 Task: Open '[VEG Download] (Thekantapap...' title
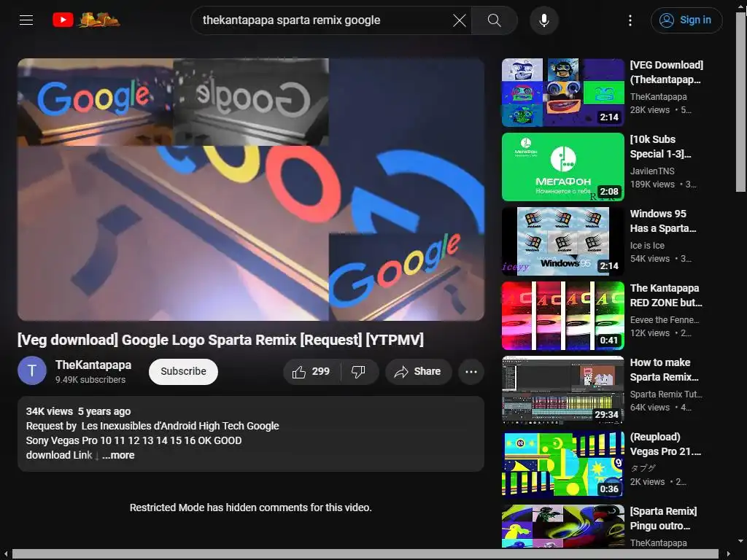coord(667,72)
